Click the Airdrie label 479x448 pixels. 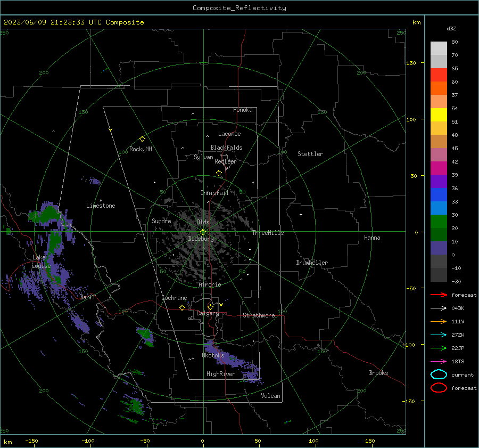point(210,284)
